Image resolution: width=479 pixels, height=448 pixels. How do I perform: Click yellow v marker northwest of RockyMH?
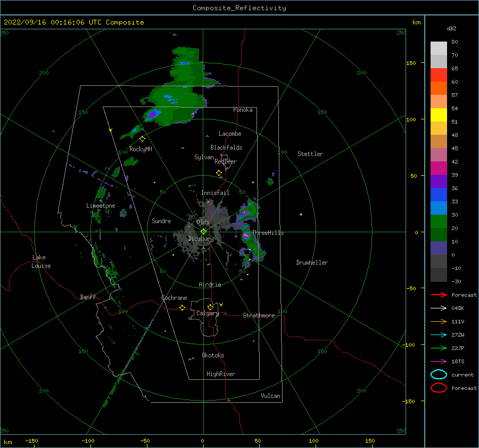[x=111, y=130]
